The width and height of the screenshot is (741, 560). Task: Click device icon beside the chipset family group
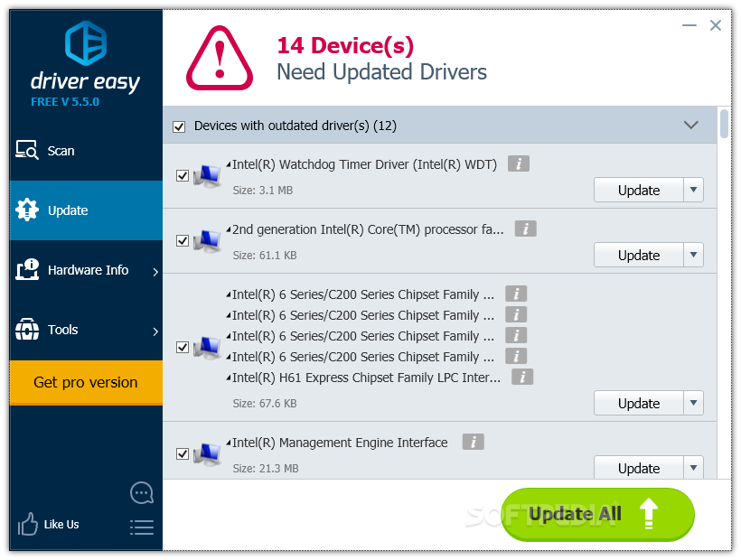pos(207,348)
